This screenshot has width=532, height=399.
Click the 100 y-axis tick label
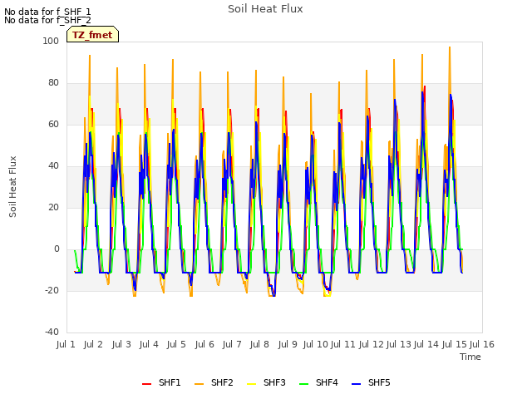(51, 42)
